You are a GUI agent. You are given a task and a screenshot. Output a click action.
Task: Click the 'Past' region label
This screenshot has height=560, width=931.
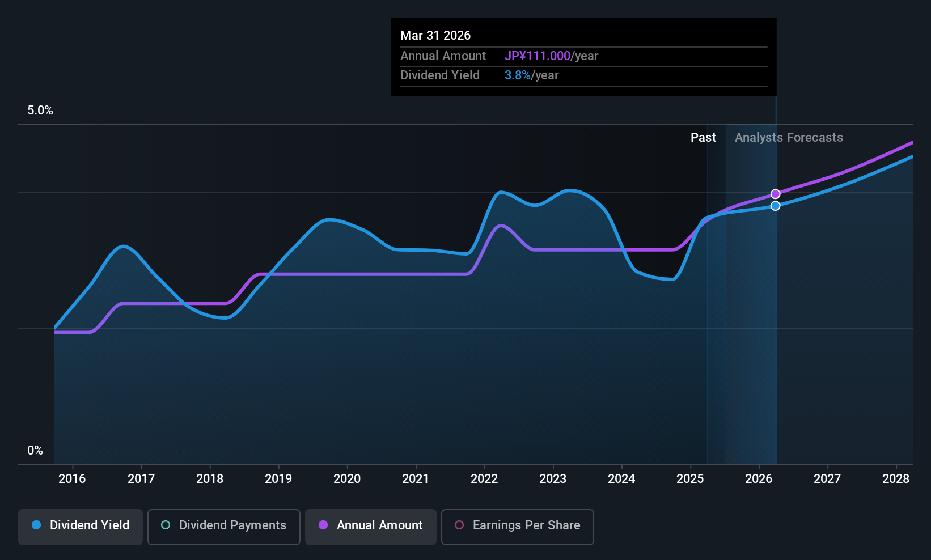pos(703,138)
